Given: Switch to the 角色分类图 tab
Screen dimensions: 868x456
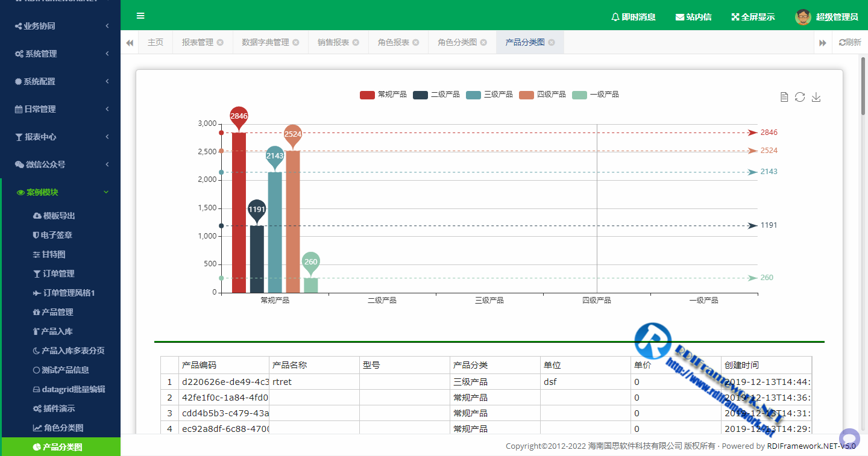Looking at the screenshot, I should (x=458, y=42).
